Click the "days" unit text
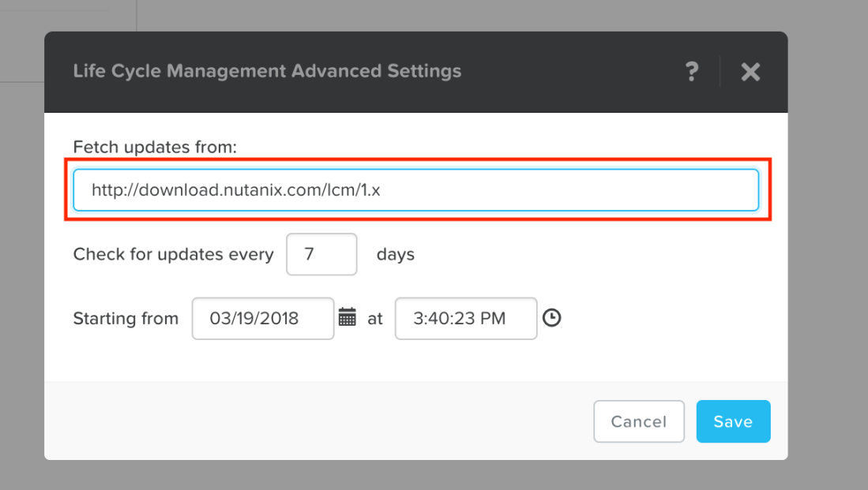Viewport: 868px width, 490px height. click(x=395, y=255)
